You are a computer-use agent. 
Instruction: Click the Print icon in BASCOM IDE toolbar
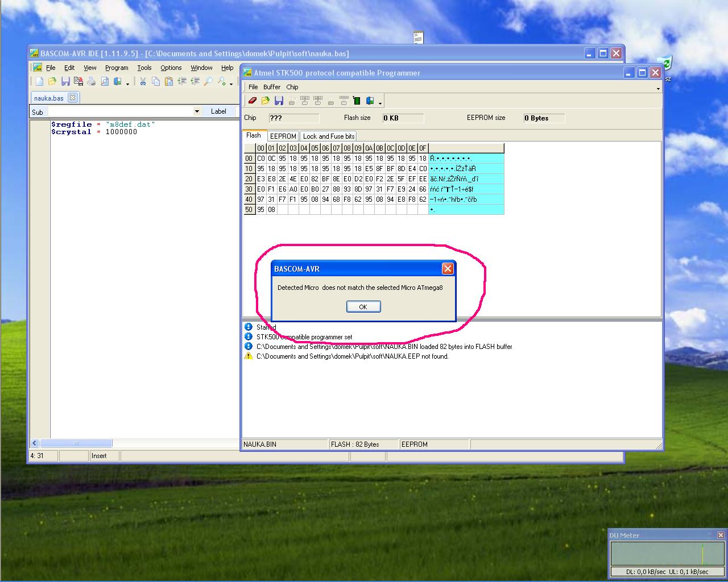[92, 82]
